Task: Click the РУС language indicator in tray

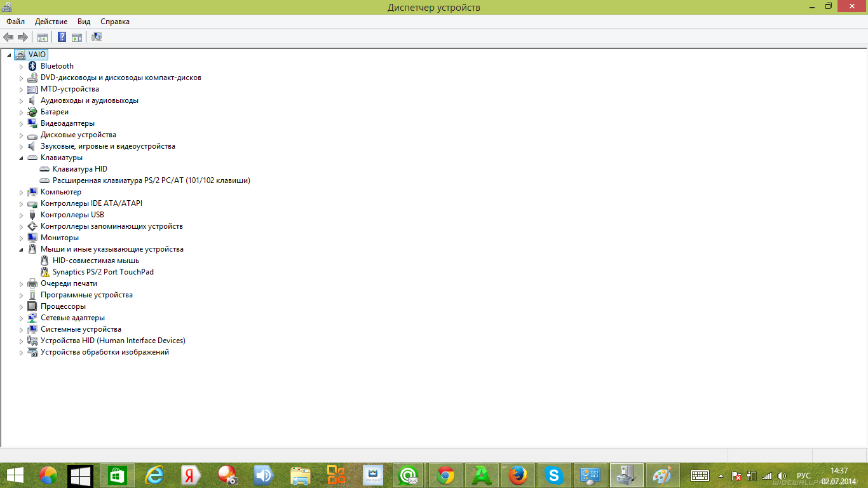Action: coord(804,475)
